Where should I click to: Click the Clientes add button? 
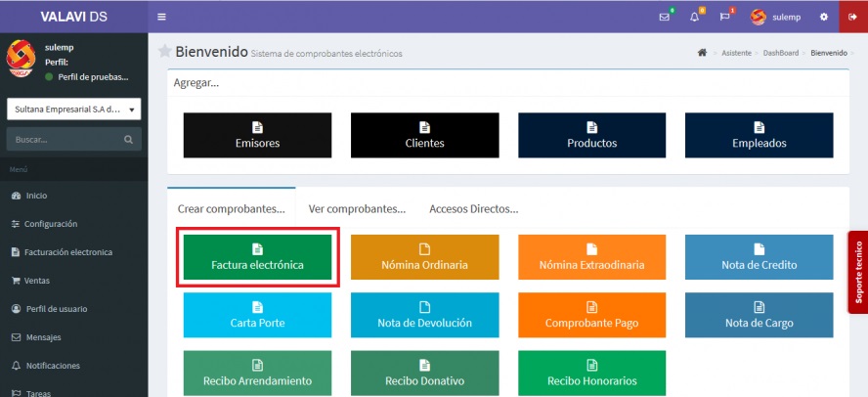(x=424, y=135)
